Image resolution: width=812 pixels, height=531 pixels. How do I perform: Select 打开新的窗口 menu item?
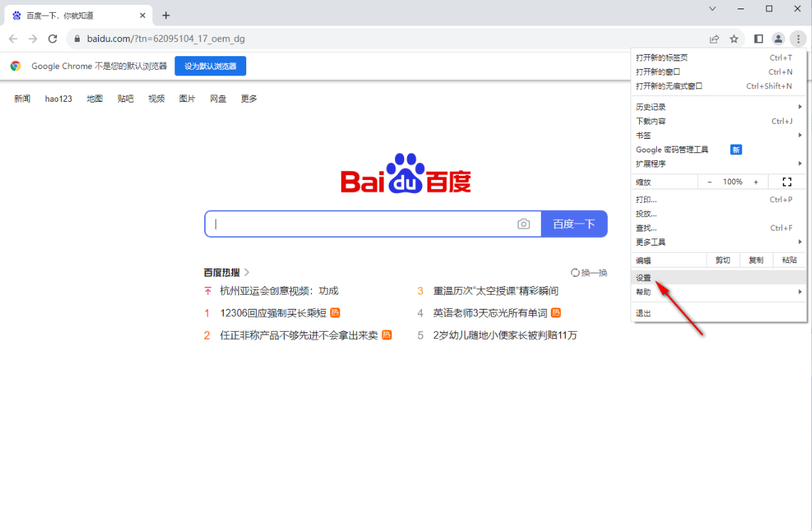pos(719,72)
